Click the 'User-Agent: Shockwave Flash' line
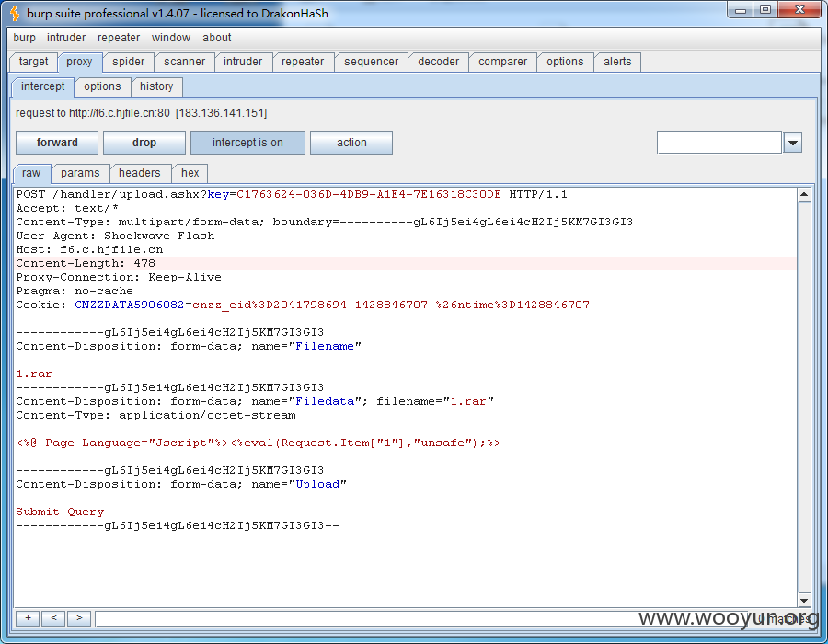The image size is (828, 644). click(115, 236)
